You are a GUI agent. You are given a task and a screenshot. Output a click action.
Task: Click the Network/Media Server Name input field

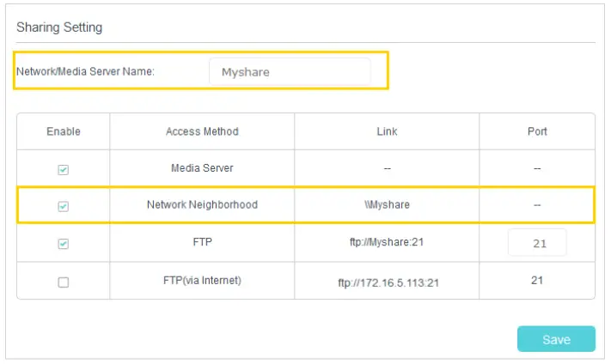(290, 72)
